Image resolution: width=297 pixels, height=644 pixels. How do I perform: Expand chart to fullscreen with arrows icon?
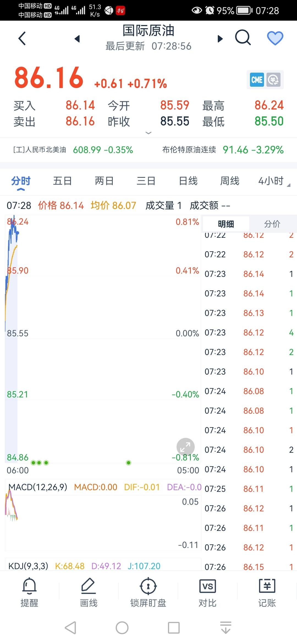(185, 447)
